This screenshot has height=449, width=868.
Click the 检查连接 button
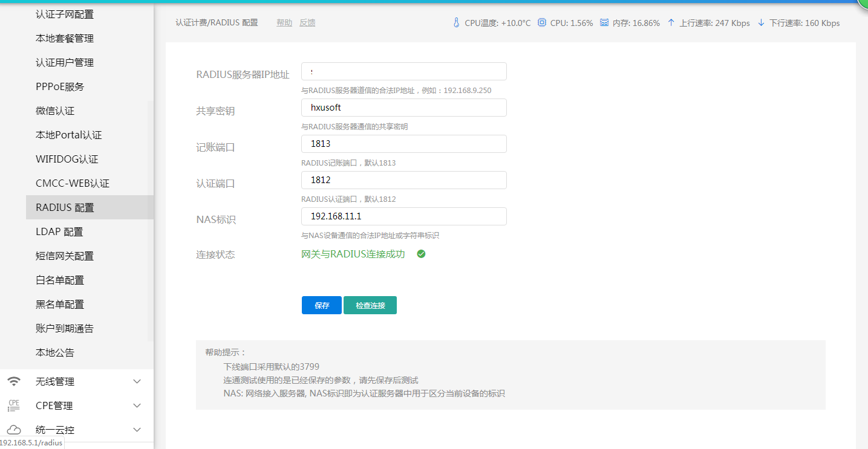370,305
